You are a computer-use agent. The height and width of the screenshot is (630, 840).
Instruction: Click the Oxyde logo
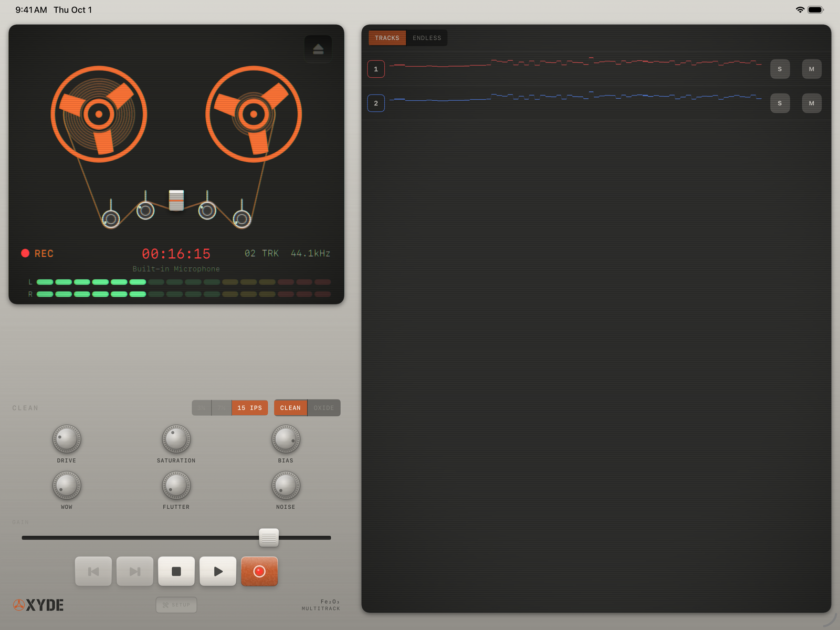coord(38,605)
